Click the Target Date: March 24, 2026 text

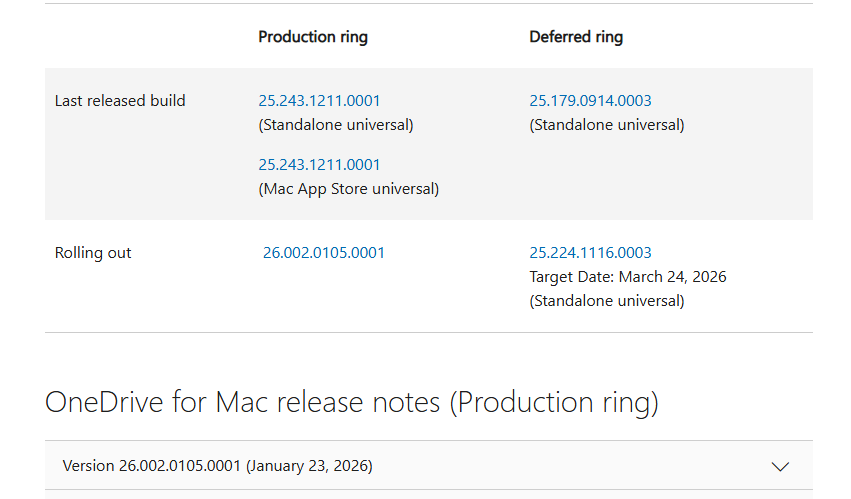click(628, 277)
